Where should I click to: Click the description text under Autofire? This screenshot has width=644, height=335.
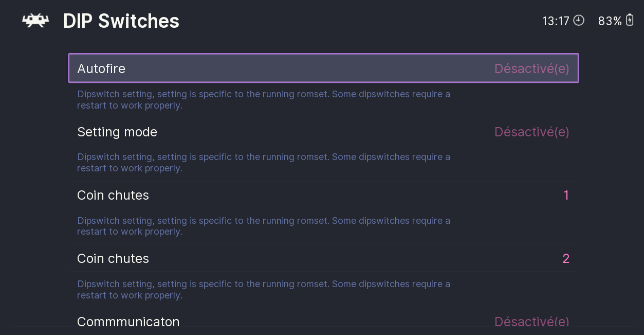click(263, 100)
